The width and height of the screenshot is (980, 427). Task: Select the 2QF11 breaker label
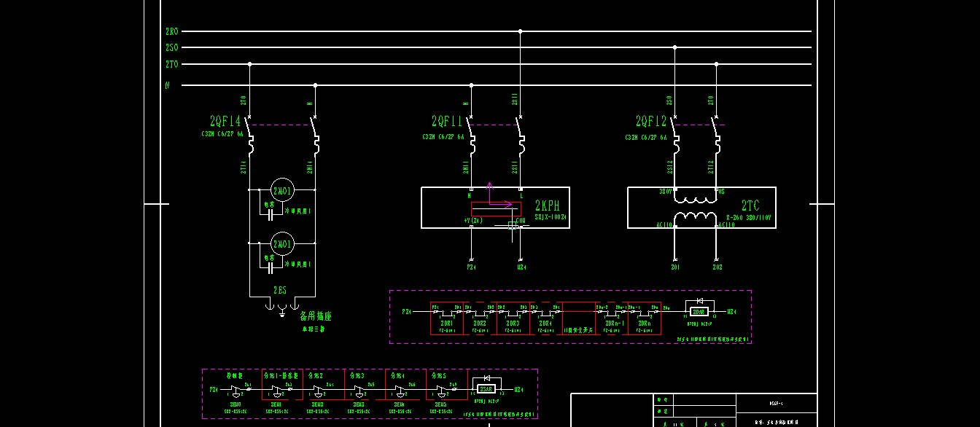(x=447, y=122)
